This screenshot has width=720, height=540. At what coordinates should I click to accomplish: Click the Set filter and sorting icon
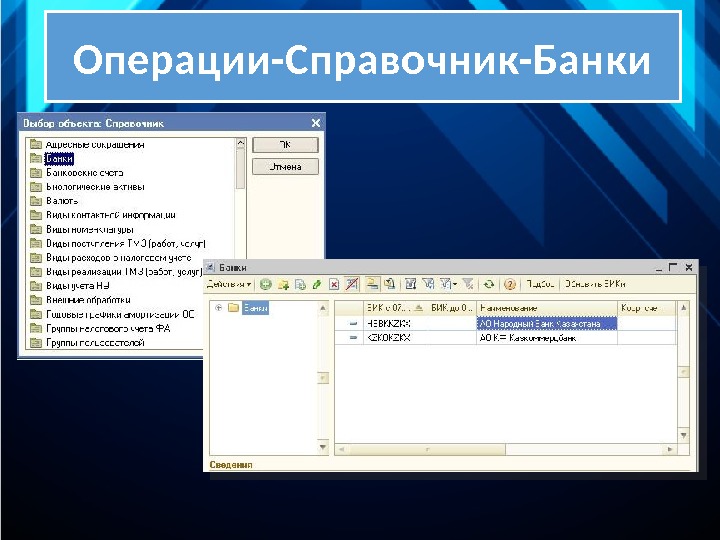[x=411, y=284]
